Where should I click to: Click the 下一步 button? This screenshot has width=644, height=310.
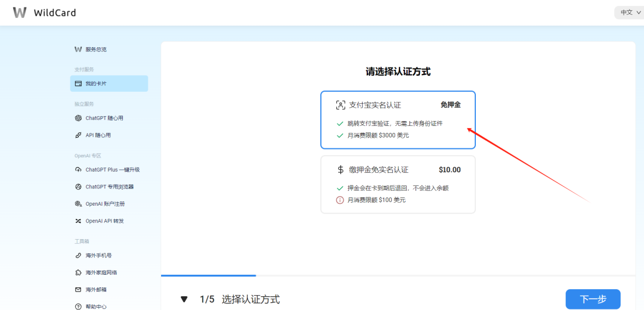[x=593, y=299]
